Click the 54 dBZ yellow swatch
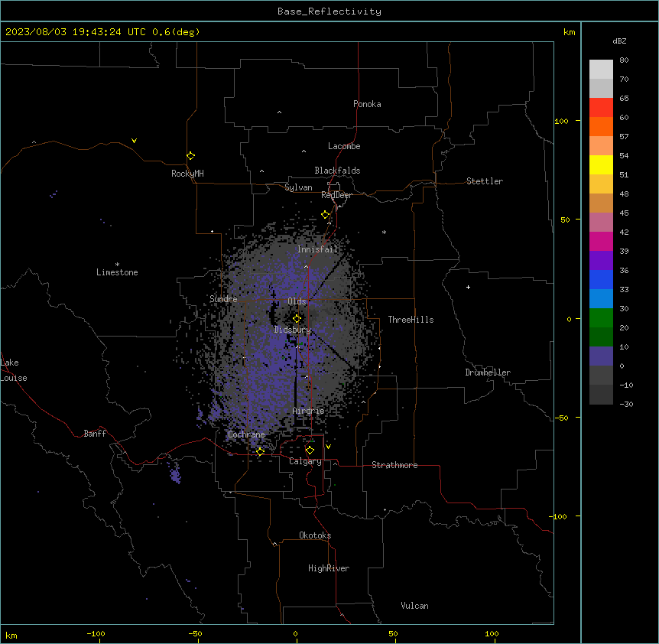Viewport: 659px width, 644px height. [x=601, y=164]
